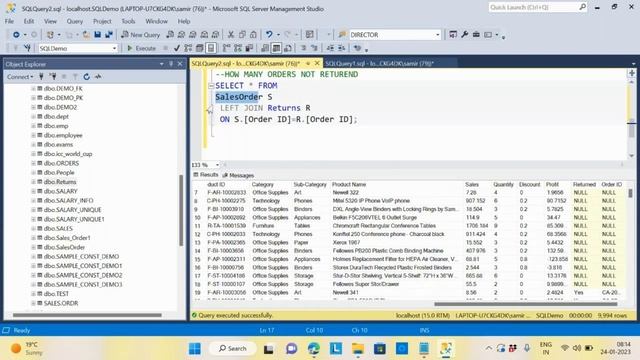Image resolution: width=640 pixels, height=360 pixels.
Task: Click the Undo arrow icon
Action: pos(269,35)
